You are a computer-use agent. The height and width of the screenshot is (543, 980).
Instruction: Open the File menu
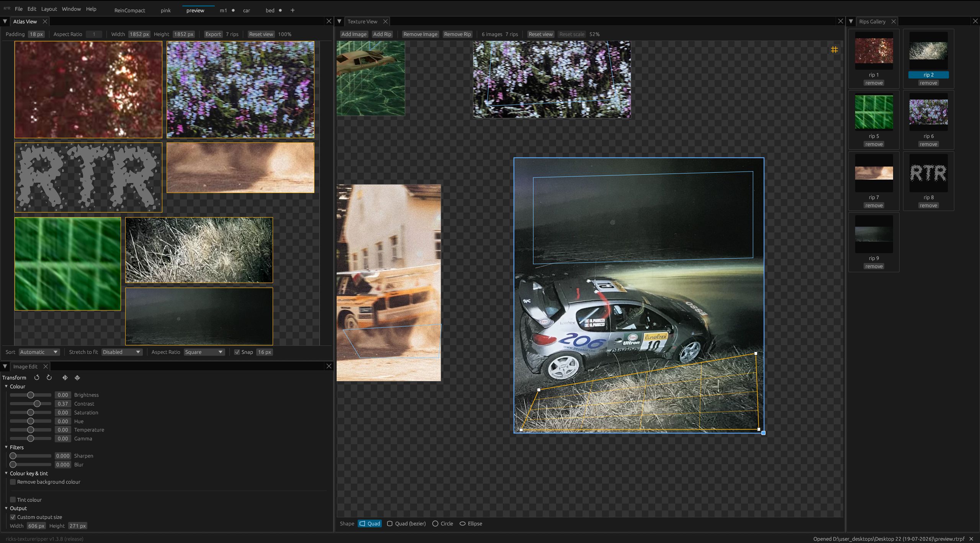click(18, 9)
